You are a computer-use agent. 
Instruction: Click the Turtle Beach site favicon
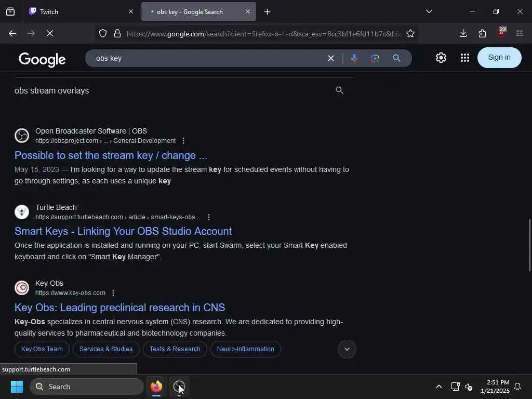[x=22, y=212]
